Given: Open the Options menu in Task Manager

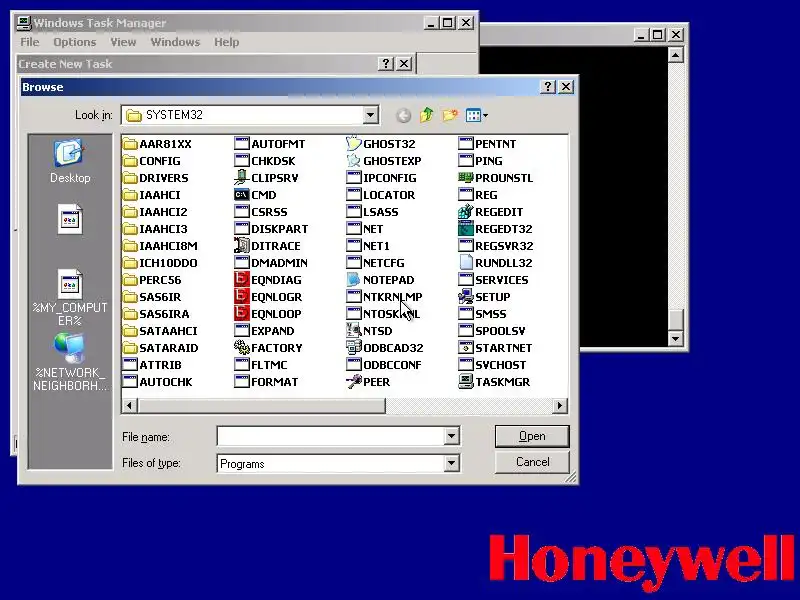Looking at the screenshot, I should click(74, 42).
